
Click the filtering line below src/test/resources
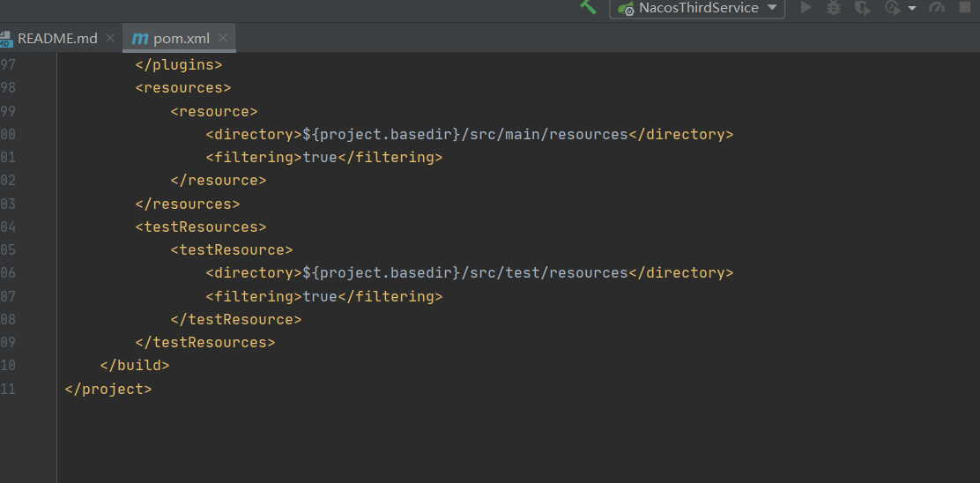(x=324, y=296)
